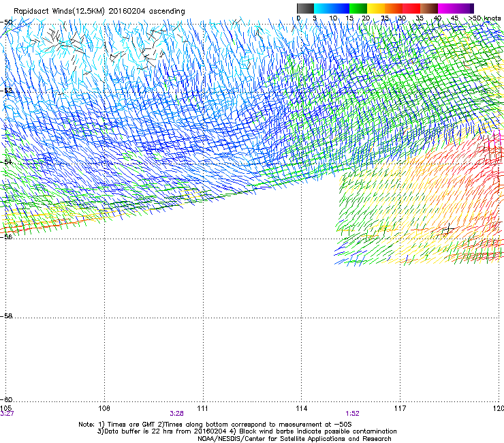Image resolution: width=504 pixels, height=443 pixels.
Task: Click the "105" longitude axis label
Action: 5,408
